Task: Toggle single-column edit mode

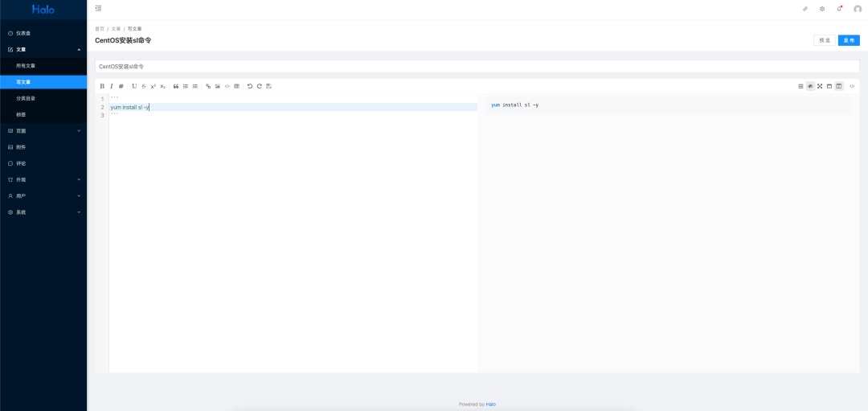Action: 829,86
